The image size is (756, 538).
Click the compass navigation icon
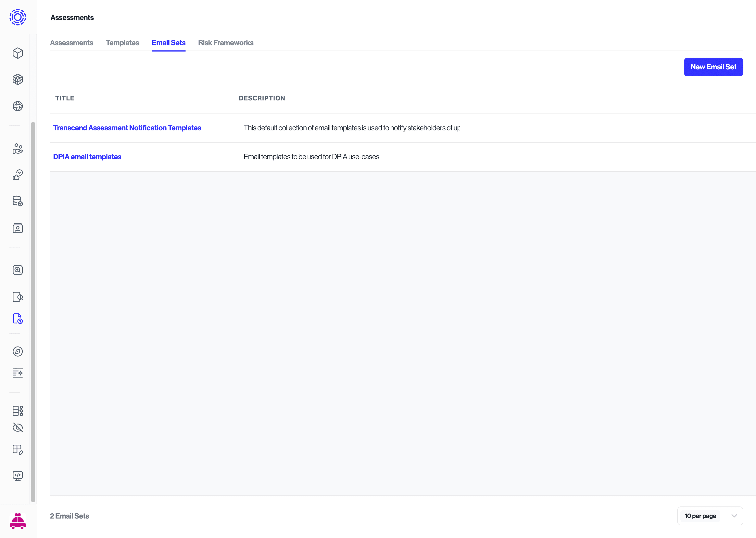click(x=17, y=351)
